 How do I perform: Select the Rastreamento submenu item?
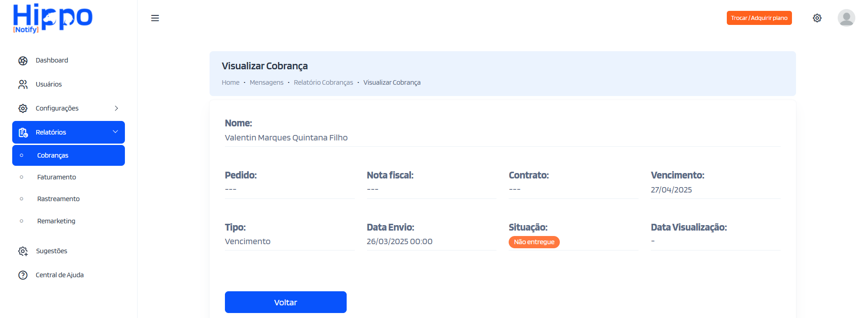point(68,199)
